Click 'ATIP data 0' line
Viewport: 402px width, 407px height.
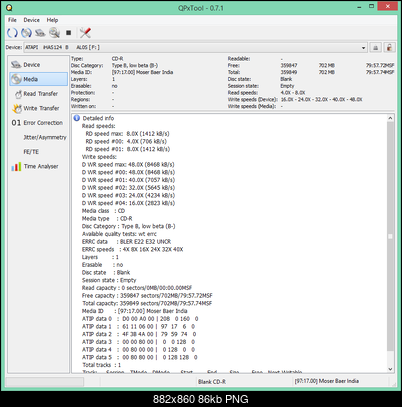coord(140,319)
